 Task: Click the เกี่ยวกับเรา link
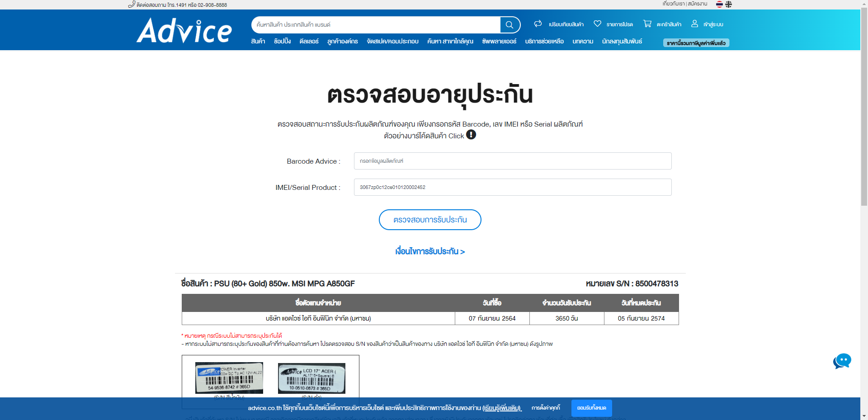pos(674,4)
